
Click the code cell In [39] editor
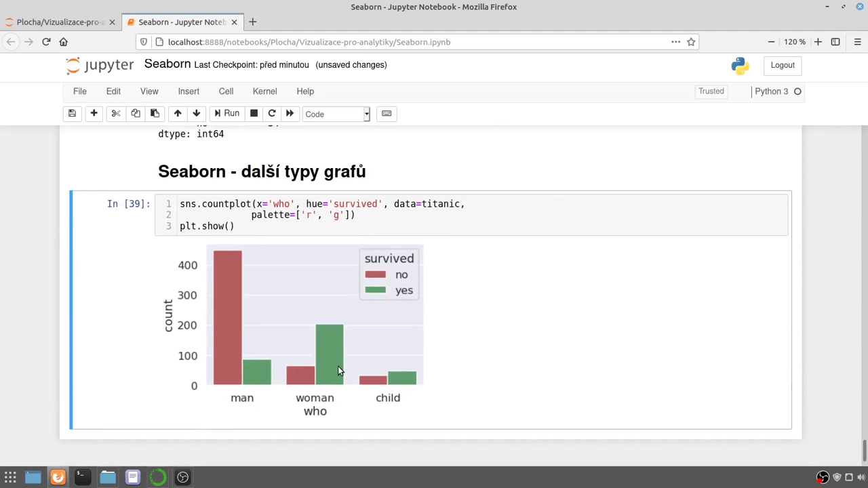pyautogui.click(x=472, y=215)
